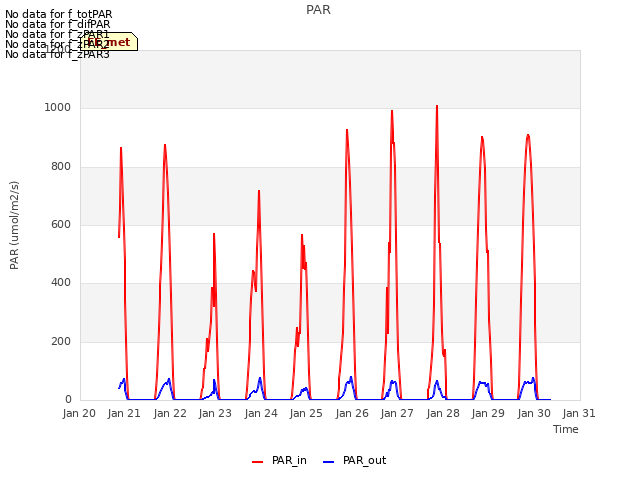Click the PAR_in peak on Jan 27
The height and width of the screenshot is (480, 640).
point(392,111)
